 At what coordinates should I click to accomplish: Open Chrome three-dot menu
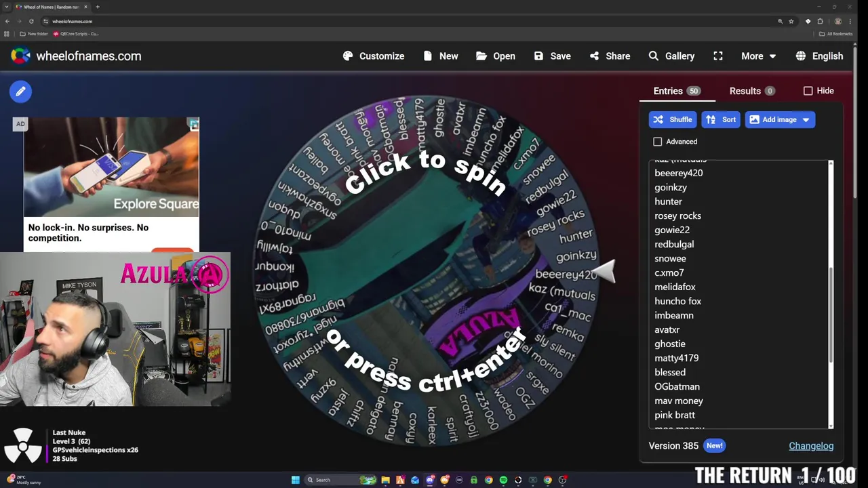click(850, 21)
